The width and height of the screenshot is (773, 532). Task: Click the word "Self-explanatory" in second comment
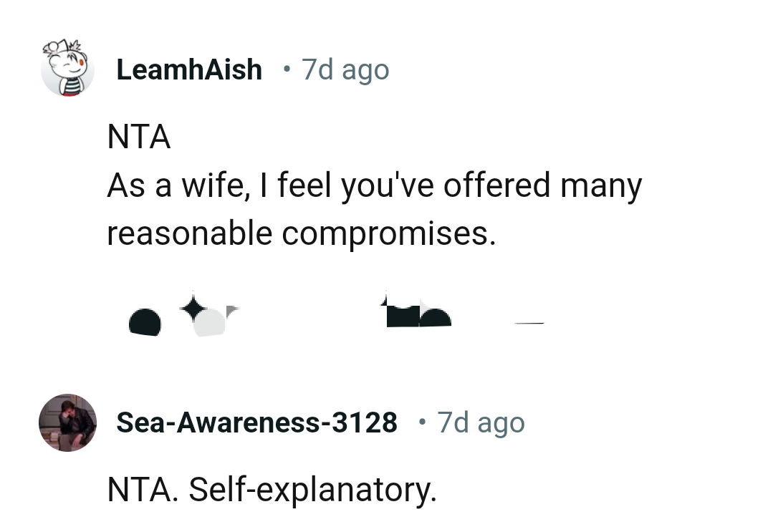312,490
